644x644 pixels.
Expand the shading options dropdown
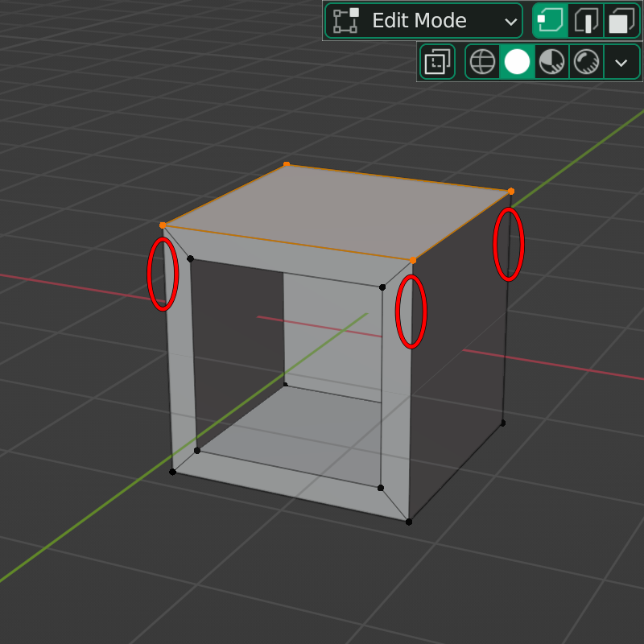click(x=621, y=62)
